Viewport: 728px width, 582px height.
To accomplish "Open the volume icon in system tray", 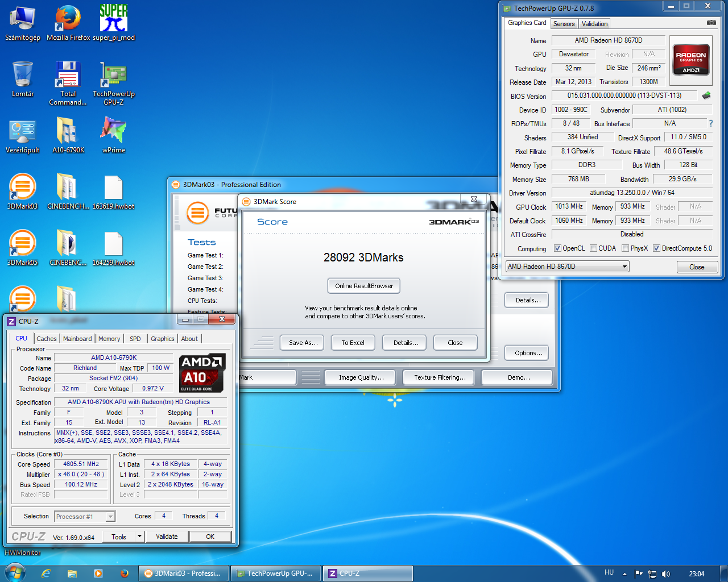I will tap(666, 573).
